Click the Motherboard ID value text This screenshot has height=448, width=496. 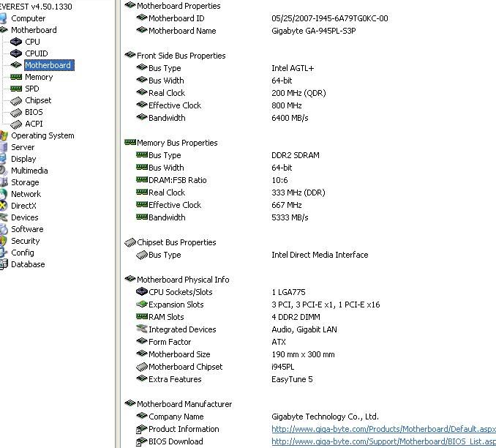click(330, 18)
